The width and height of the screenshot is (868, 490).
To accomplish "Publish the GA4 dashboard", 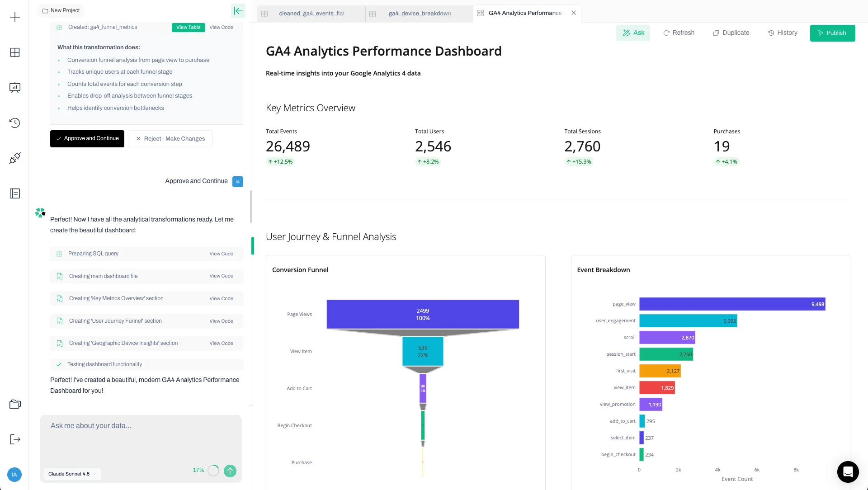I will (833, 33).
